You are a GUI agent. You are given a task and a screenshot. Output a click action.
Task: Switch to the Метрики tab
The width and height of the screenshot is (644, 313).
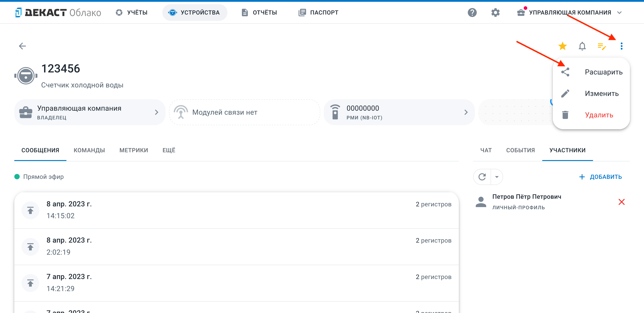[134, 150]
